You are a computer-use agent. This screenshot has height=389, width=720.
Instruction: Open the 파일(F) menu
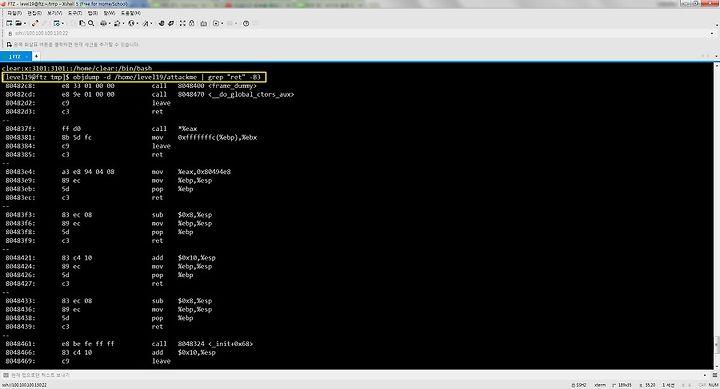click(x=14, y=13)
